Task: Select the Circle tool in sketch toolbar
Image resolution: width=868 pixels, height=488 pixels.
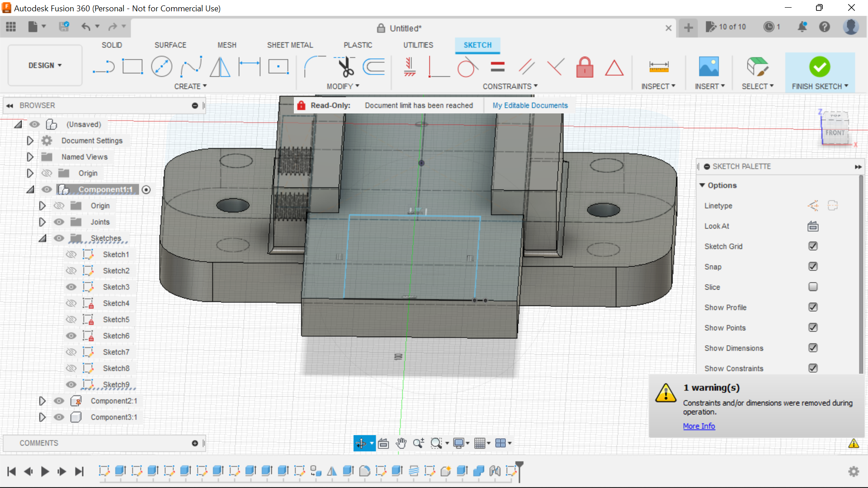Action: (162, 66)
